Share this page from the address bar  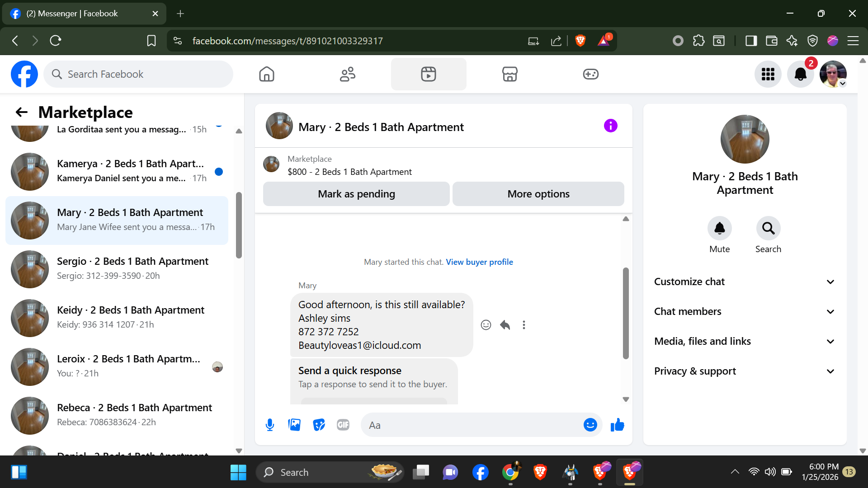click(x=556, y=41)
